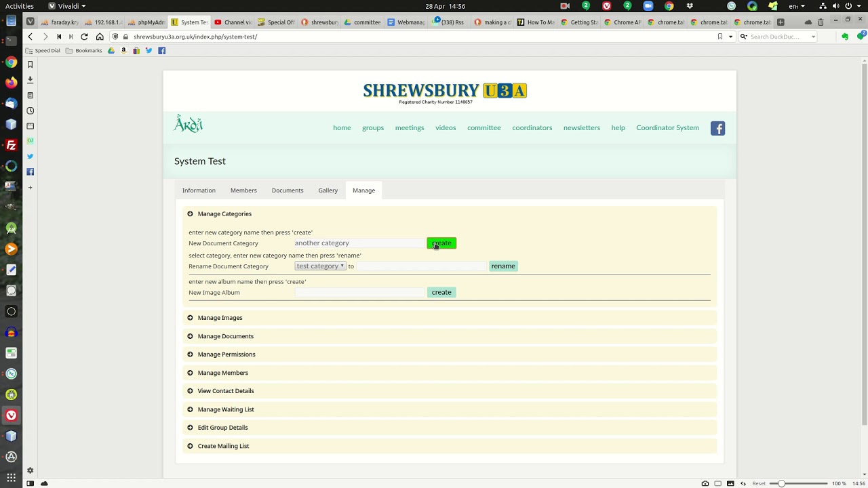Expand the View Contact Details section
This screenshot has height=488, width=868.
[x=450, y=391]
